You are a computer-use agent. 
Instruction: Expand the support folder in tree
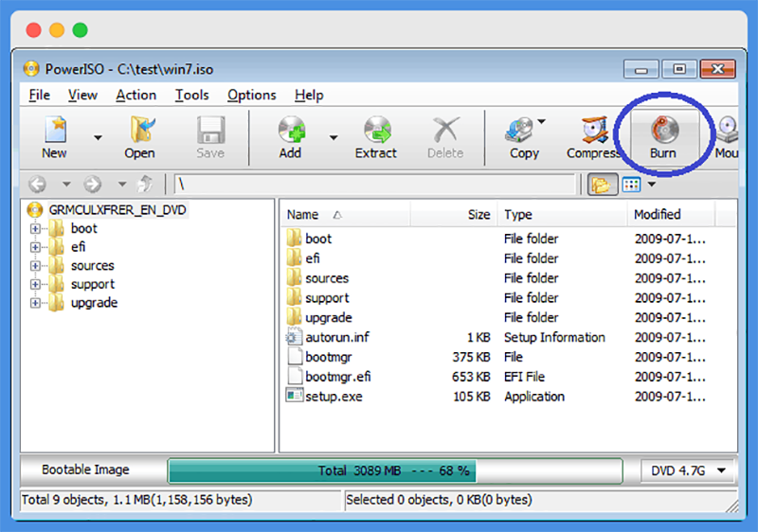tap(35, 284)
